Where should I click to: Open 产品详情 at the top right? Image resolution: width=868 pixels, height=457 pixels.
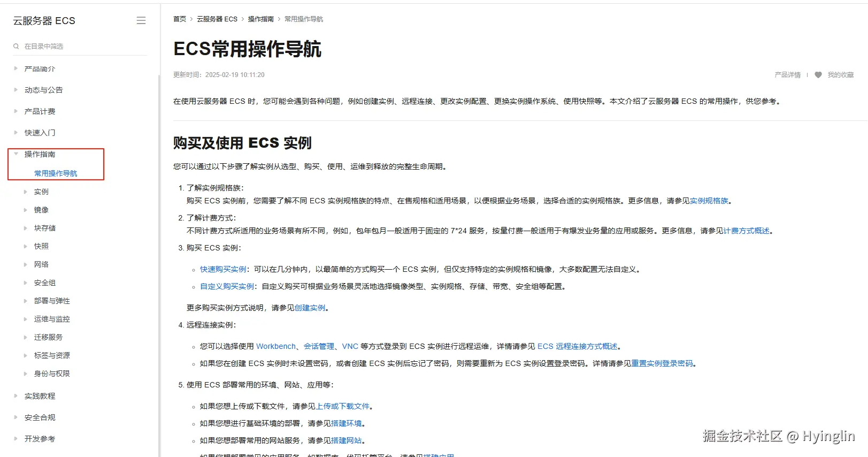pyautogui.click(x=788, y=75)
